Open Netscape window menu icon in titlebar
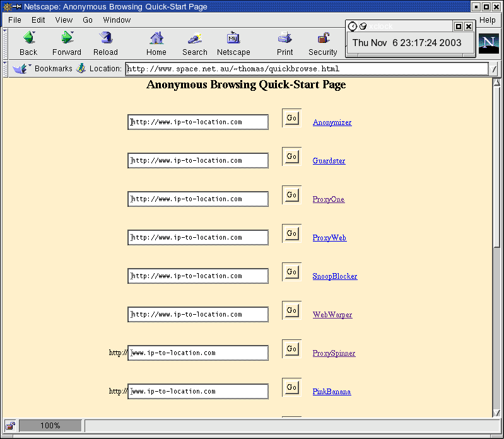Image resolution: width=504 pixels, height=439 pixels. click(8, 6)
